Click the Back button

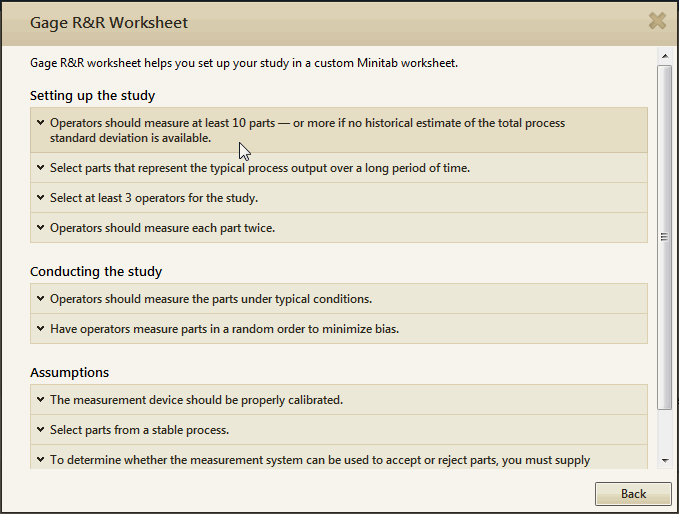[633, 494]
